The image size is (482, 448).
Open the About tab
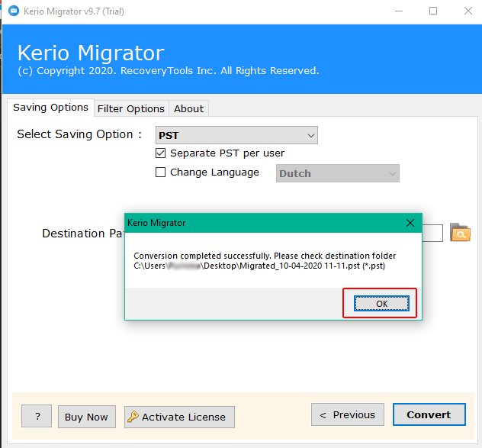tap(188, 108)
